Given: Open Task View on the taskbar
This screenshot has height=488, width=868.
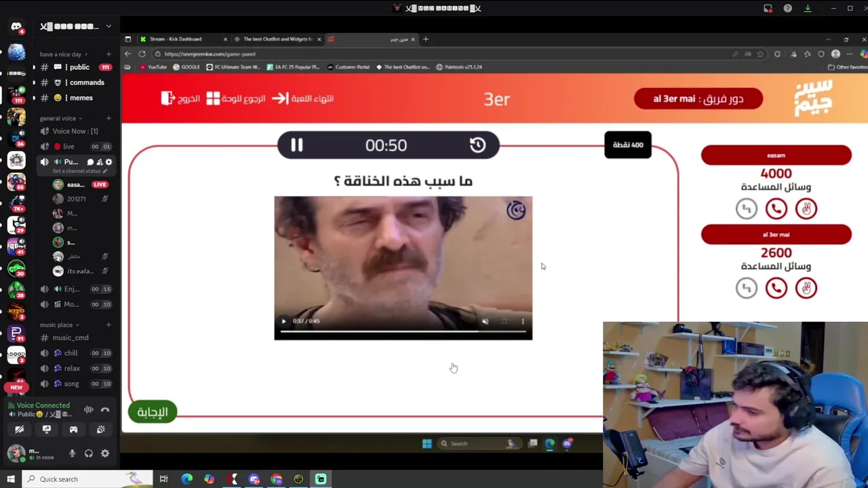Looking at the screenshot, I should 163,479.
